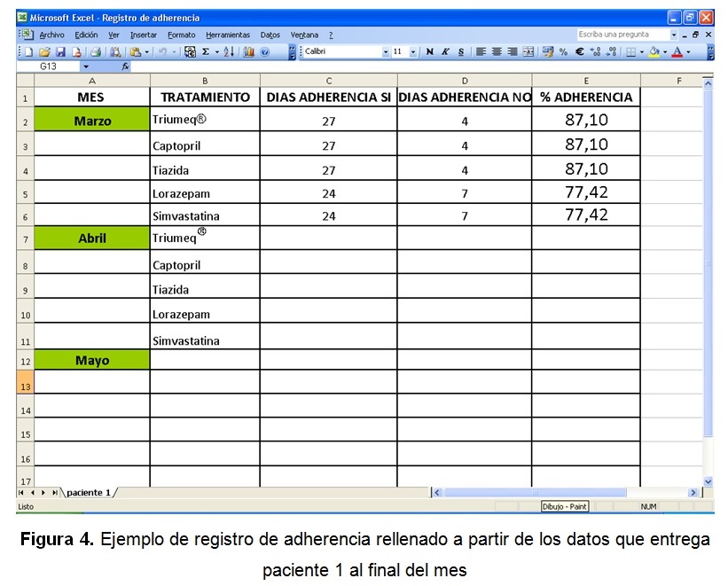Open the Formato menu
The height and width of the screenshot is (586, 728).
point(182,35)
